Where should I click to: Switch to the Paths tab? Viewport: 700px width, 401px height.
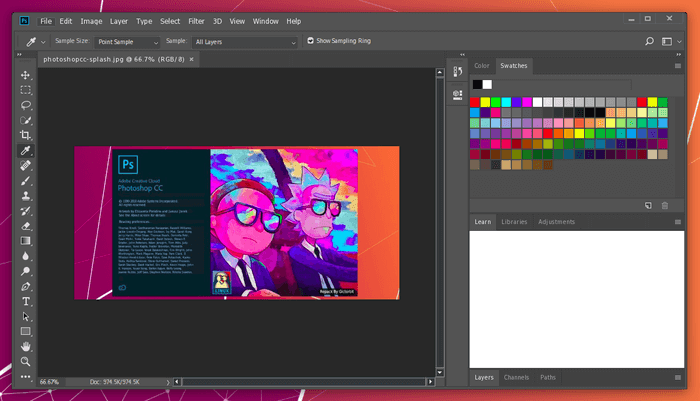pos(548,377)
